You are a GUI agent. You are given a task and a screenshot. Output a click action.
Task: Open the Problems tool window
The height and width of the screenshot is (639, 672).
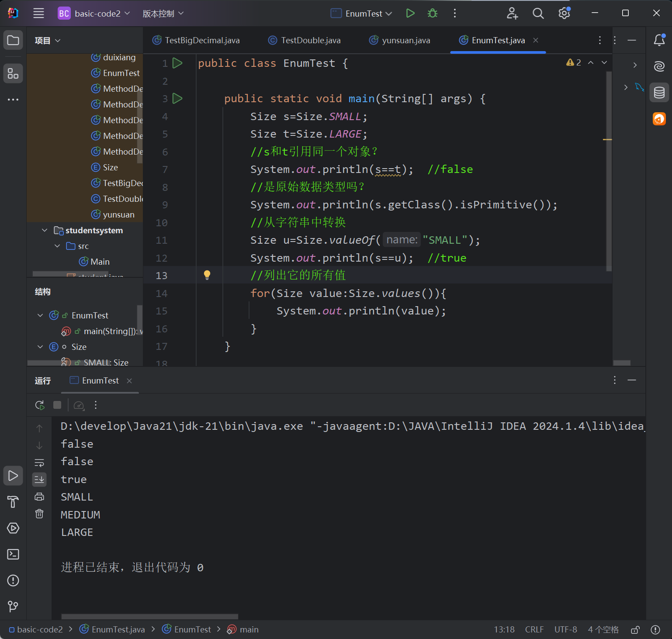coord(13,580)
